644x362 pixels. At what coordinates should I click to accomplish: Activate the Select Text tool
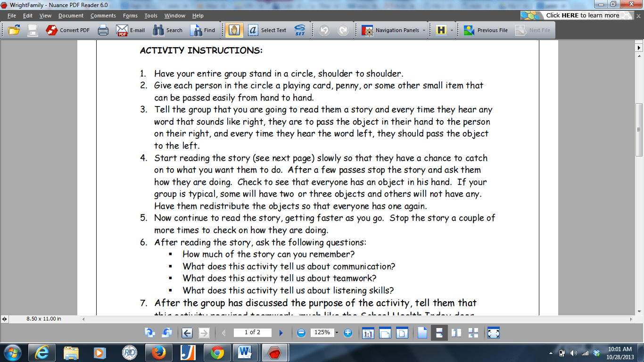point(267,30)
